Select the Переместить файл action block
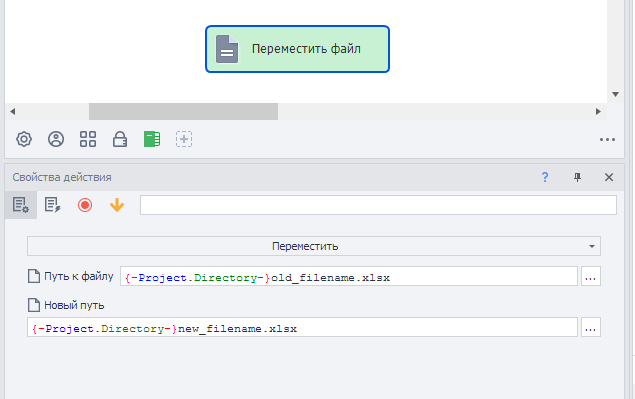The width and height of the screenshot is (635, 399). tap(297, 49)
